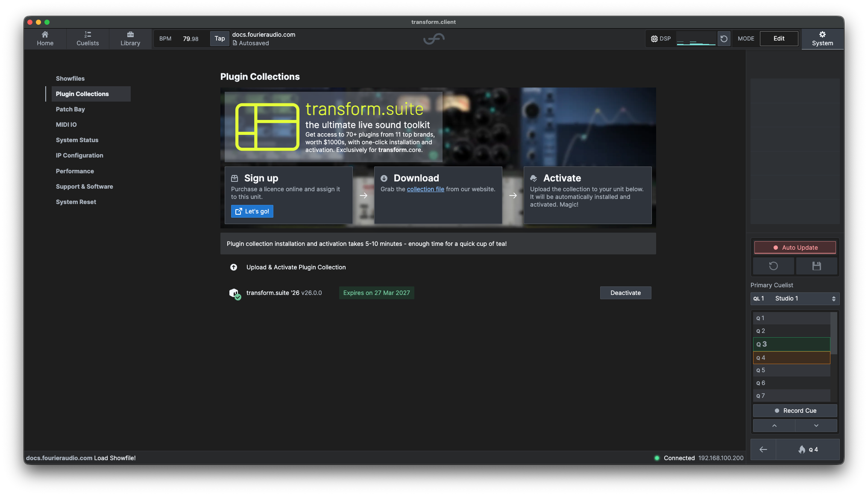Open the System tab
The width and height of the screenshot is (868, 496).
(822, 38)
